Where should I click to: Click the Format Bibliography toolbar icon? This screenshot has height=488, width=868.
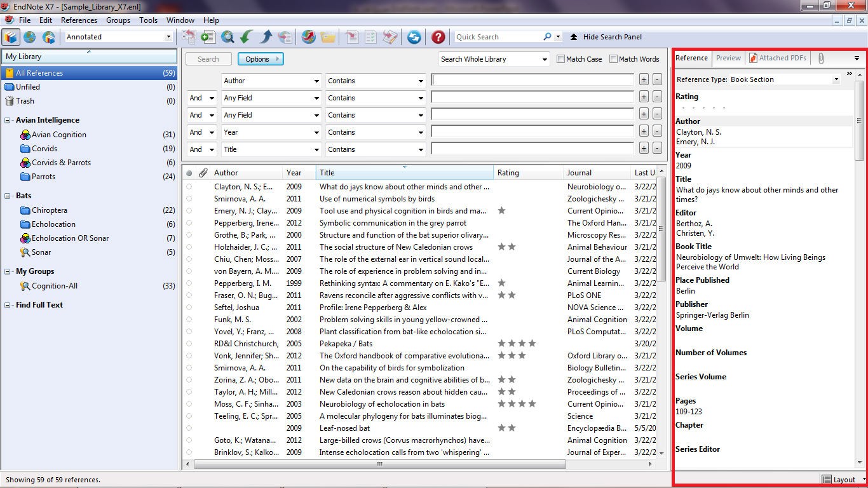click(x=370, y=37)
